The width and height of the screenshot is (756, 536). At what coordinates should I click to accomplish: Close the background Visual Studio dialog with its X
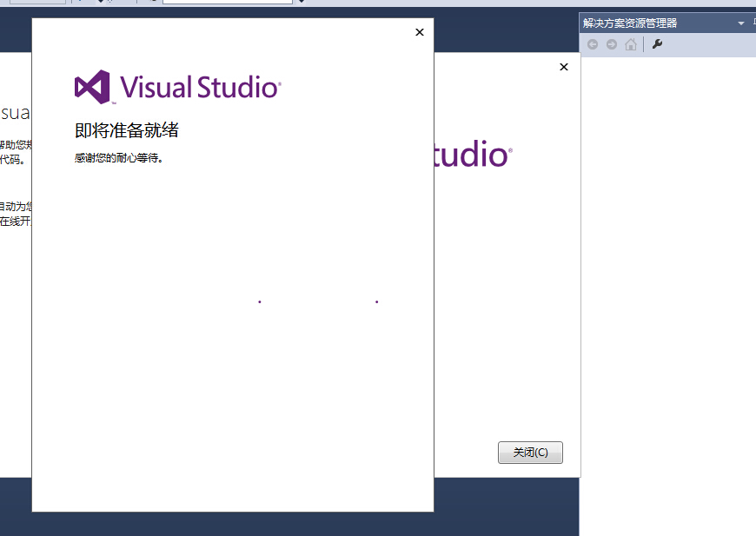pyautogui.click(x=564, y=67)
